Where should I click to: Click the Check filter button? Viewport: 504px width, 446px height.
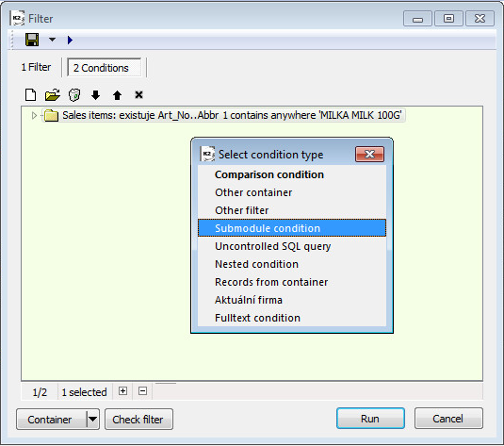138,420
